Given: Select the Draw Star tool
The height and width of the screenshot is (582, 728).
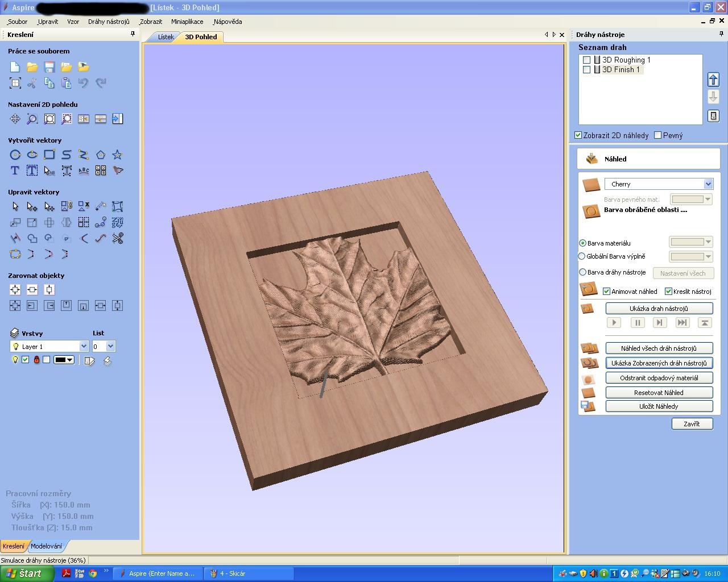Looking at the screenshot, I should click(117, 155).
